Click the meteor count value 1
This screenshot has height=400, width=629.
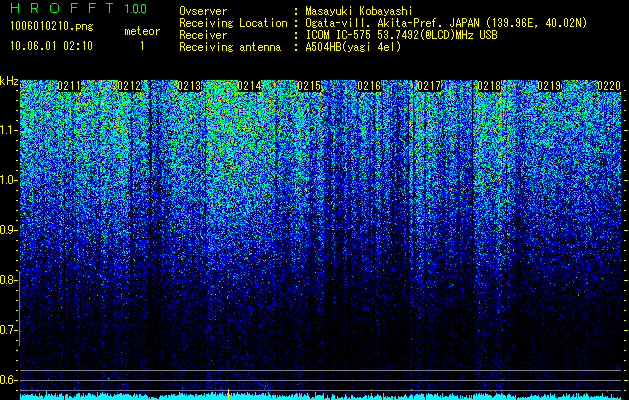142,46
